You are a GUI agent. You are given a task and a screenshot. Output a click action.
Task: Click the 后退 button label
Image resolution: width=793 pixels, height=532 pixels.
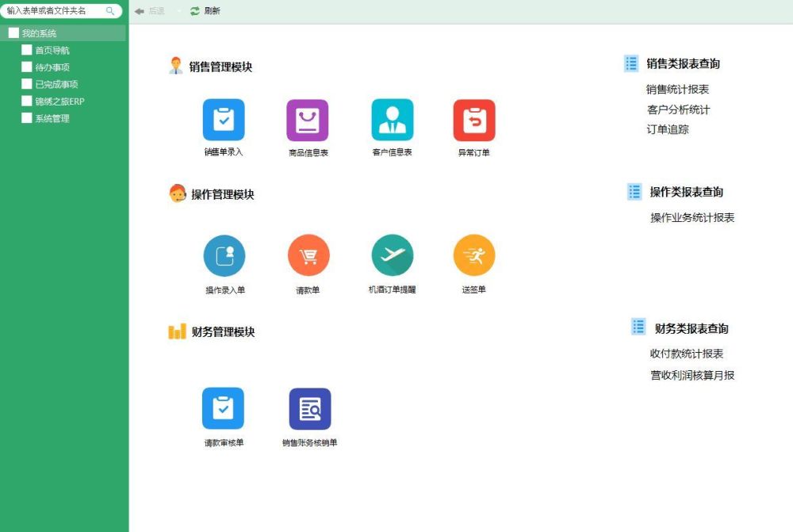157,10
